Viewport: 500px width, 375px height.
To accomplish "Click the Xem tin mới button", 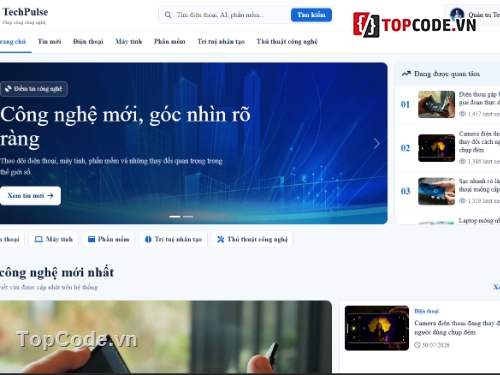I will [30, 196].
